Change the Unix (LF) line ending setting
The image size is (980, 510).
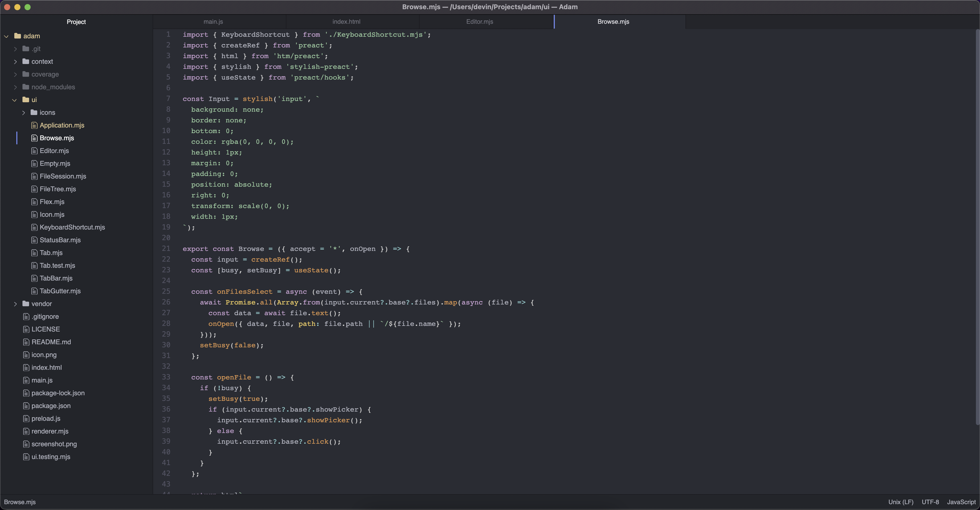click(x=900, y=502)
